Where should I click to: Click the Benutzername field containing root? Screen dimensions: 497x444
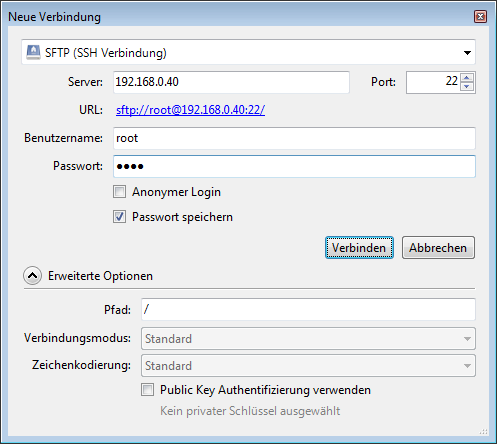point(294,138)
